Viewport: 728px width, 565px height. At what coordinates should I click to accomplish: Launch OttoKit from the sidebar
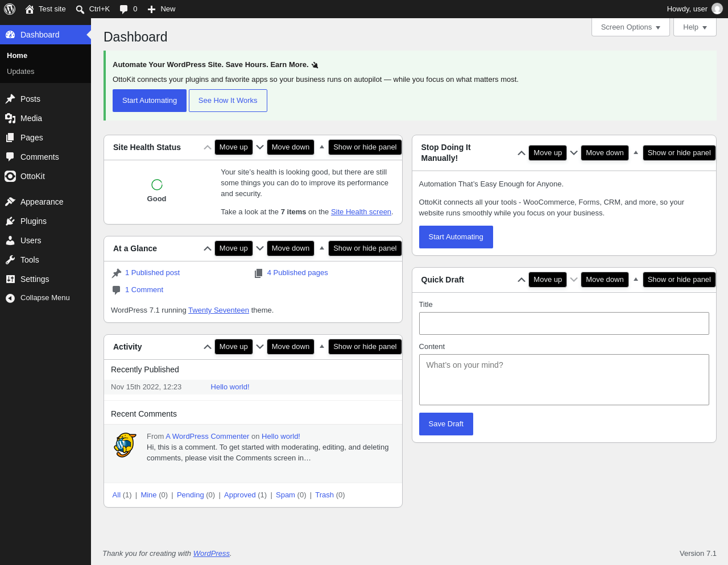pos(45,176)
